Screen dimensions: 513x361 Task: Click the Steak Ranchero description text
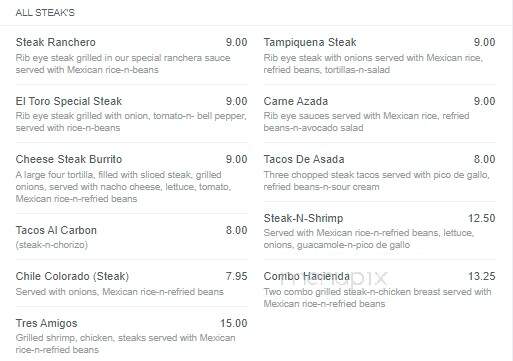123,64
